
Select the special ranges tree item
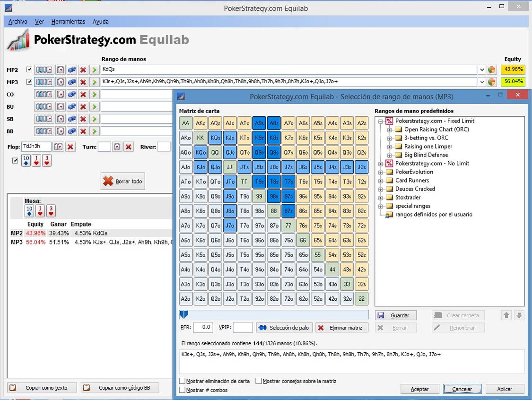[x=412, y=206]
